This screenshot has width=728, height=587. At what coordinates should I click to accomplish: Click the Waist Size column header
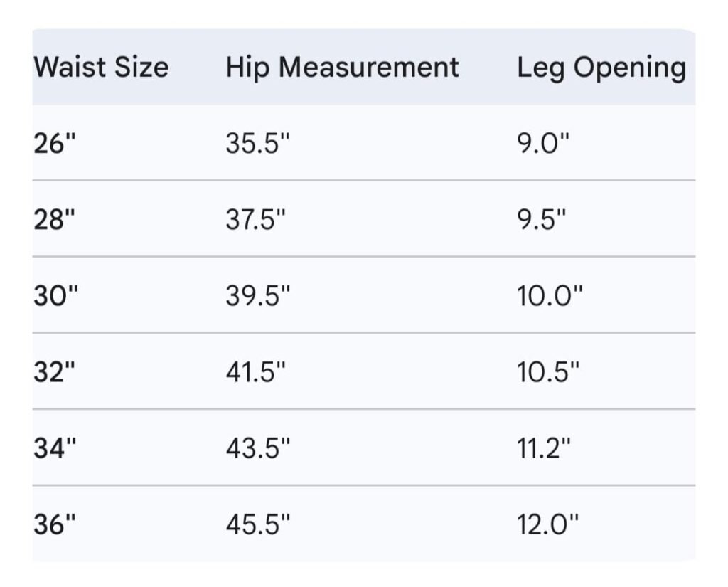tap(101, 68)
